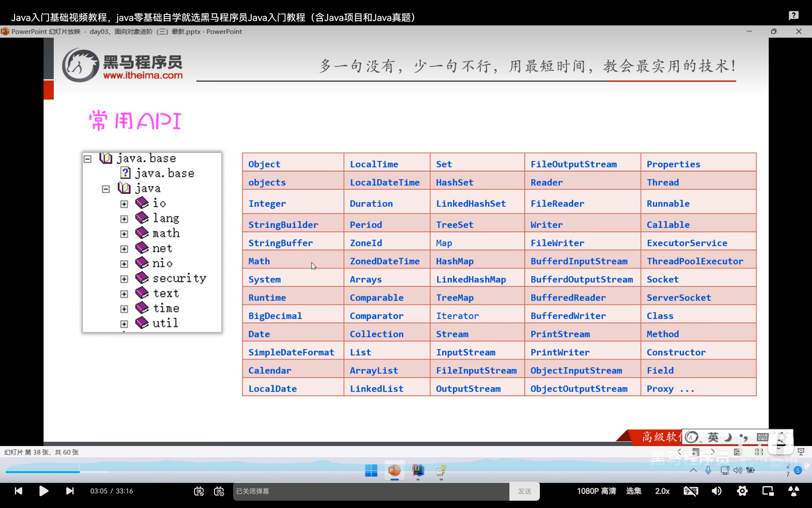Expand the net package plus box
812x508 pixels.
[x=124, y=249]
